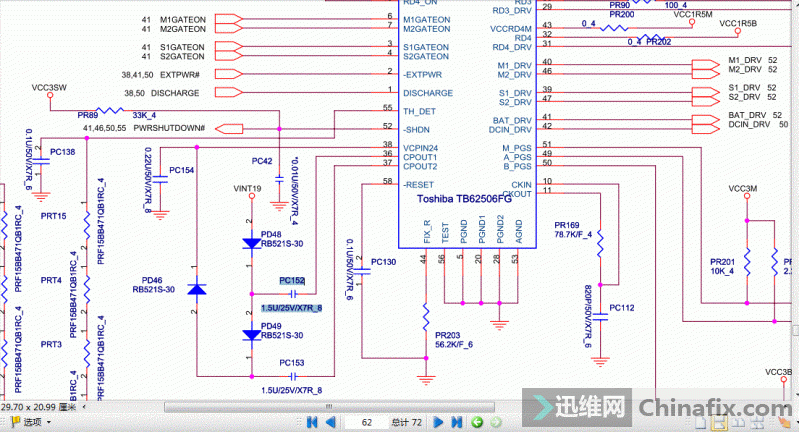Select single page layout icon
The image size is (799, 432).
(x=701, y=422)
